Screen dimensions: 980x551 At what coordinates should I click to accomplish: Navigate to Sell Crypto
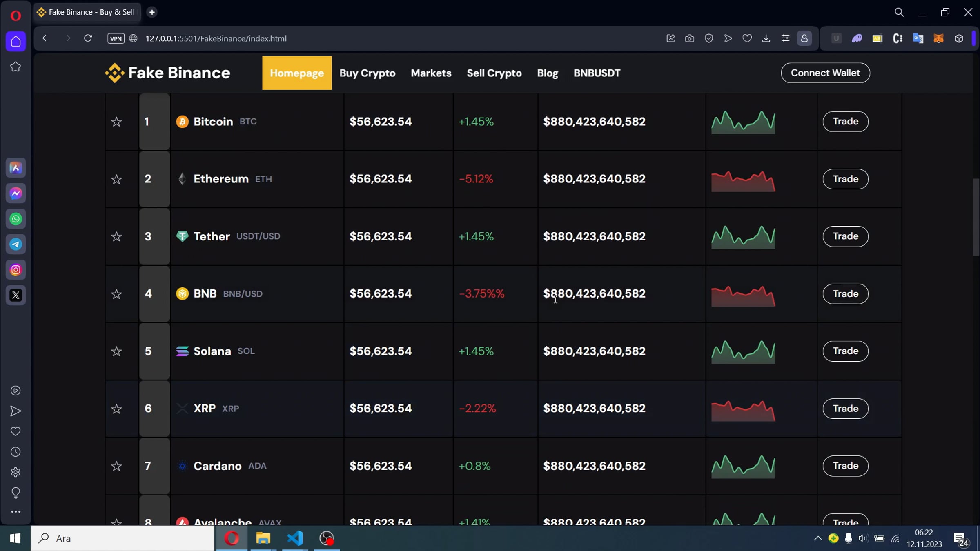pos(494,73)
